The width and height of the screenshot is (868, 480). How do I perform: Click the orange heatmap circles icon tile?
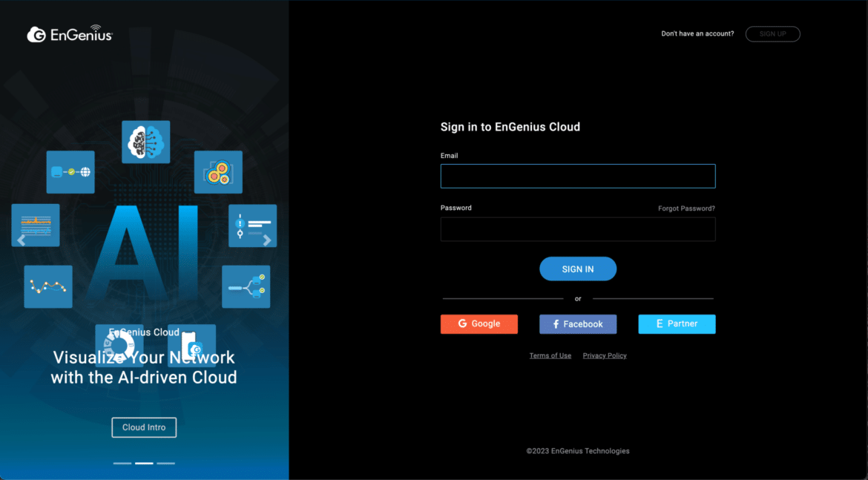[218, 172]
